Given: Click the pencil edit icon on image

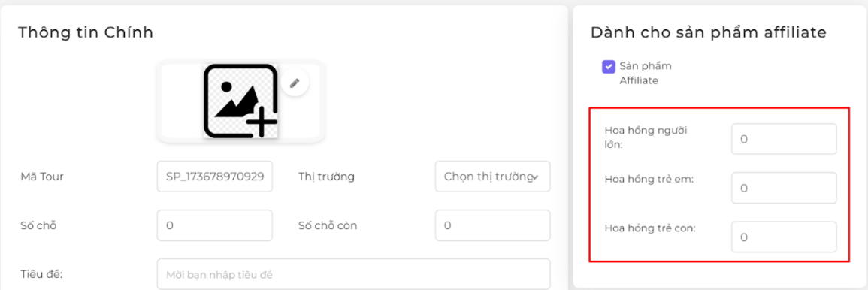Looking at the screenshot, I should click(295, 83).
